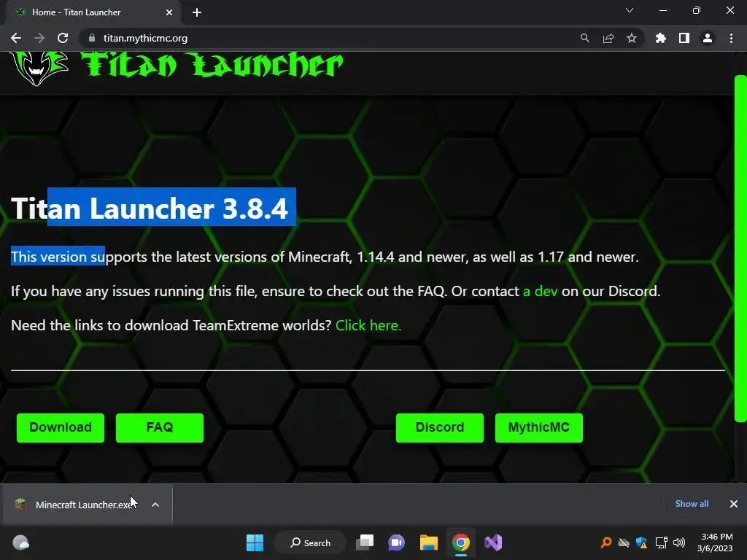Open volume control speaker icon
This screenshot has height=560, width=747.
click(x=679, y=542)
